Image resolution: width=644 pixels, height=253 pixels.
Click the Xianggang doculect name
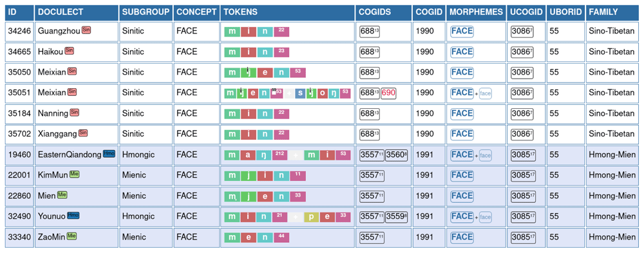[x=57, y=134]
